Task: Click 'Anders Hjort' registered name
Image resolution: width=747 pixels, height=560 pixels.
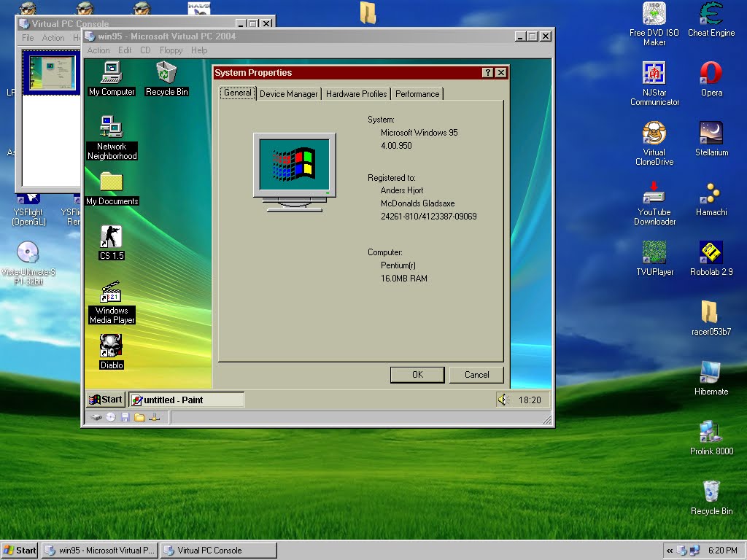Action: [x=402, y=190]
